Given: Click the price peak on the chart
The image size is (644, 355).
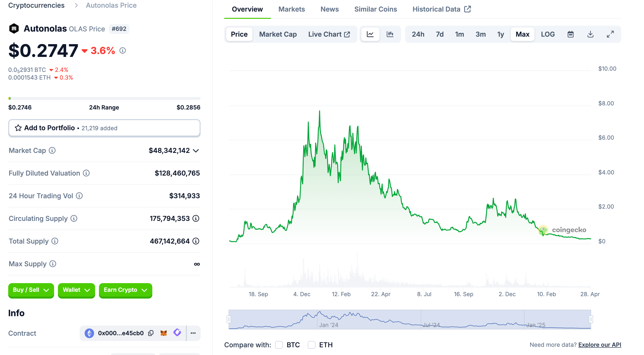Looking at the screenshot, I should coord(320,111).
